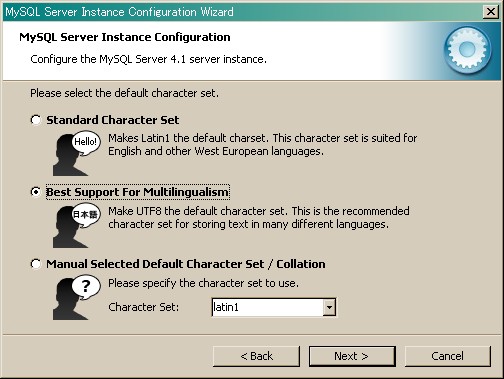
Task: Click the Hello! speech bubble person icon
Action: click(77, 153)
